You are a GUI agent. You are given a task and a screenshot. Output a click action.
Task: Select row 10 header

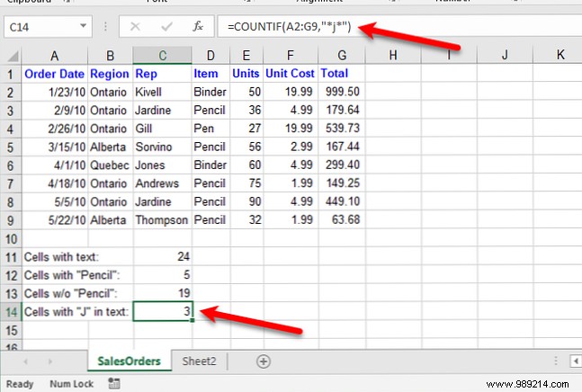11,238
